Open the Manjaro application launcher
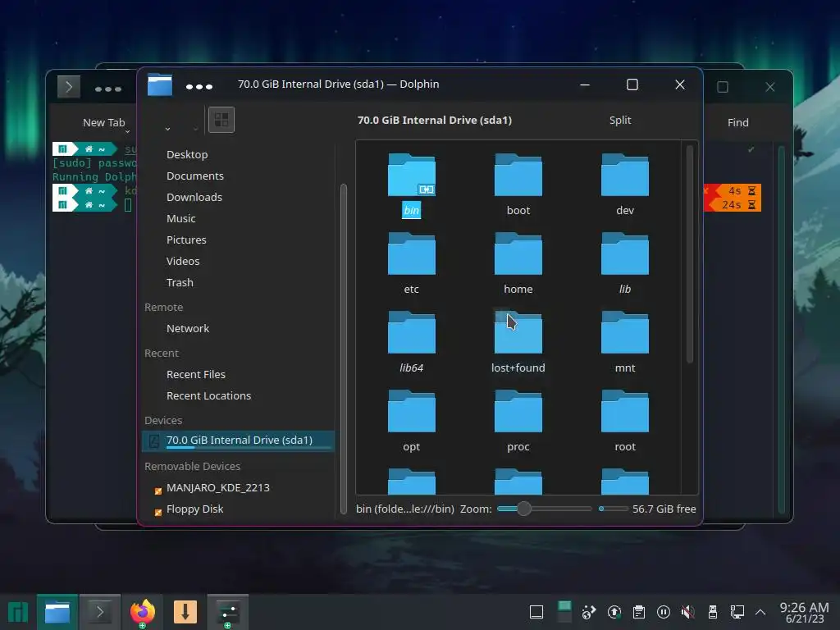Image resolution: width=840 pixels, height=630 pixels. pyautogui.click(x=18, y=612)
